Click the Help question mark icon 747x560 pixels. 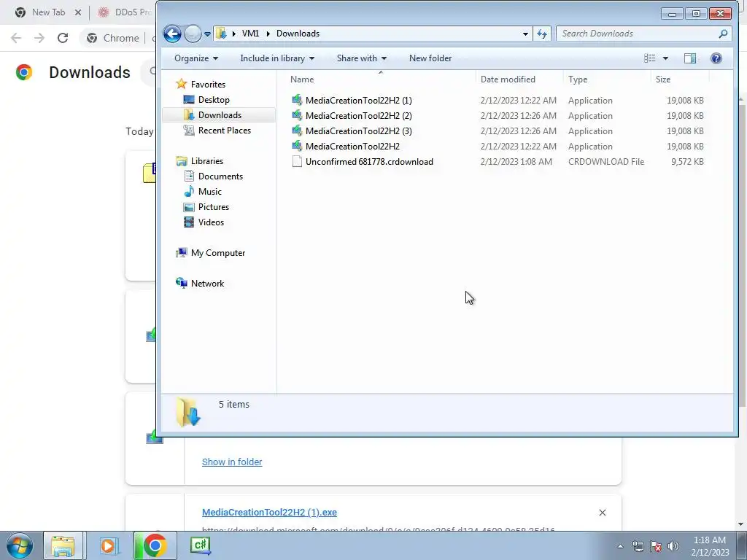(716, 58)
